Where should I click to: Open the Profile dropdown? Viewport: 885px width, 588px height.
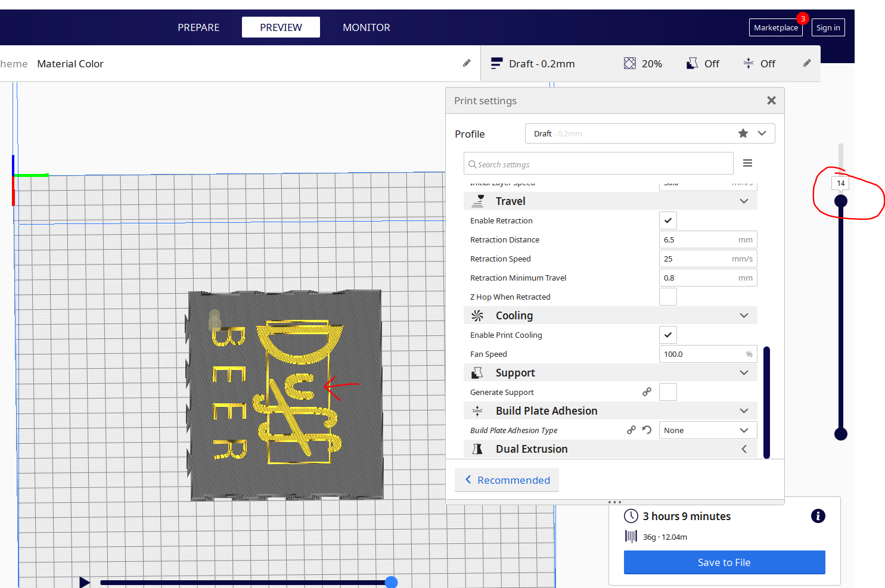(650, 133)
